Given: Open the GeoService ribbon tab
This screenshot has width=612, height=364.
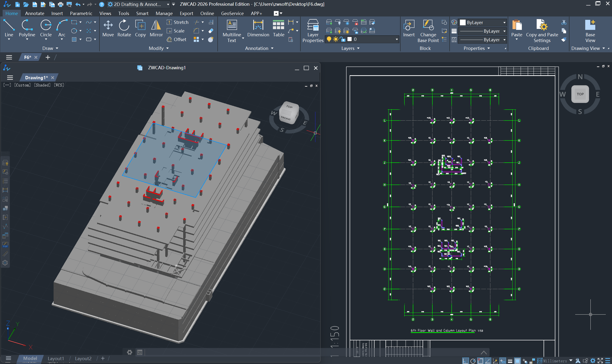Looking at the screenshot, I should (x=232, y=13).
